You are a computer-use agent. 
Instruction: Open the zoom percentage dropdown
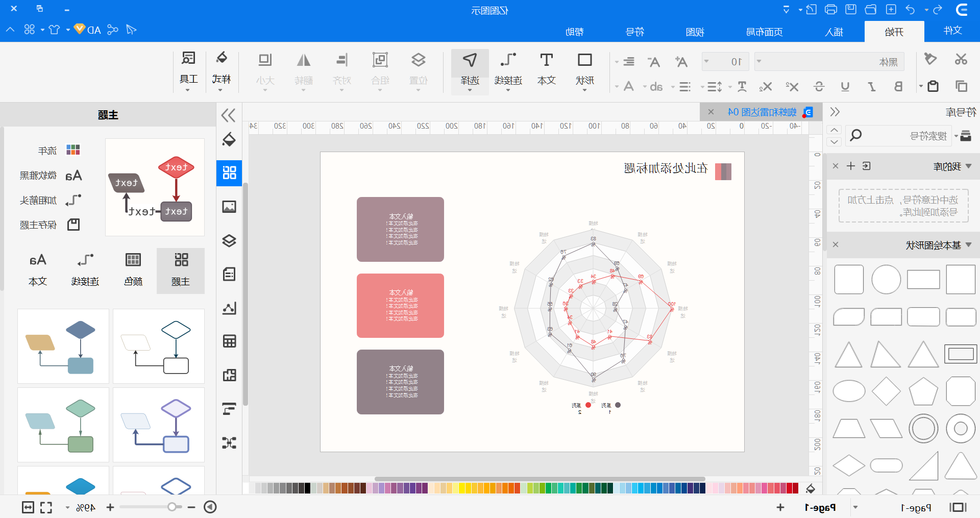(67, 507)
